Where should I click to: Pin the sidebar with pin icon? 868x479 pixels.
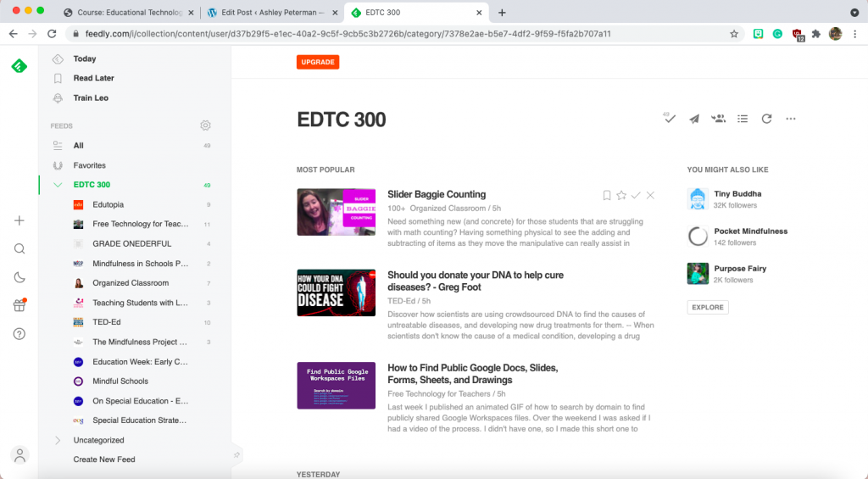tap(236, 455)
